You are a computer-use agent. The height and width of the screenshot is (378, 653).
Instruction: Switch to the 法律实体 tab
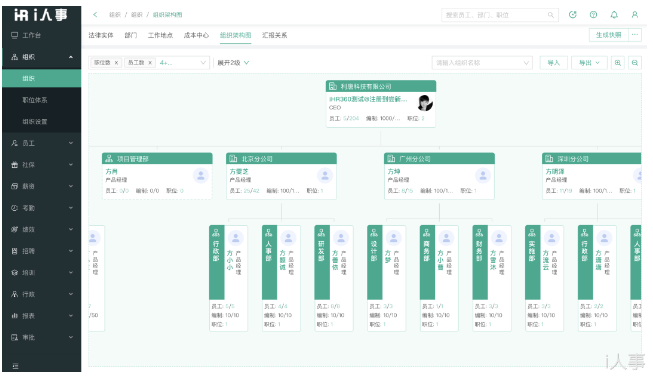[101, 35]
